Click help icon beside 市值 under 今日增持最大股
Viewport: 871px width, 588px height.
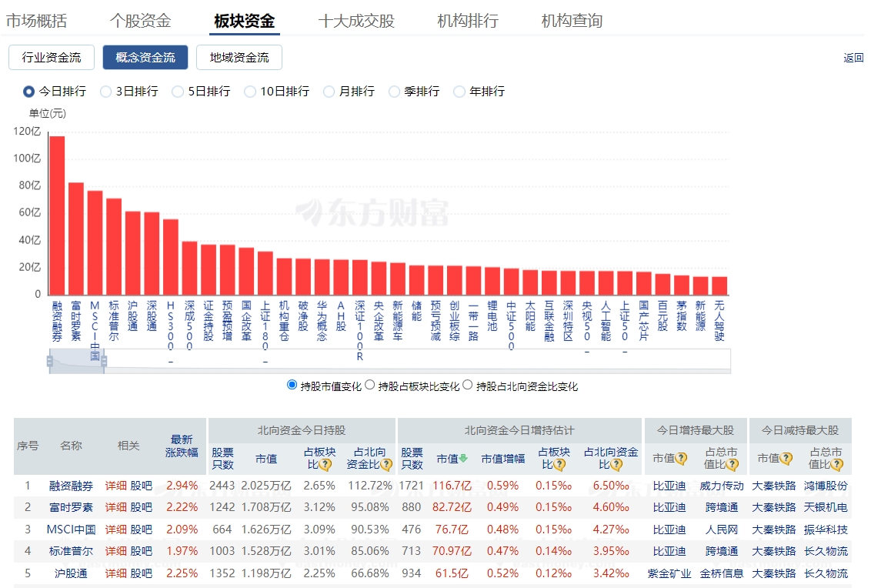[x=681, y=459]
